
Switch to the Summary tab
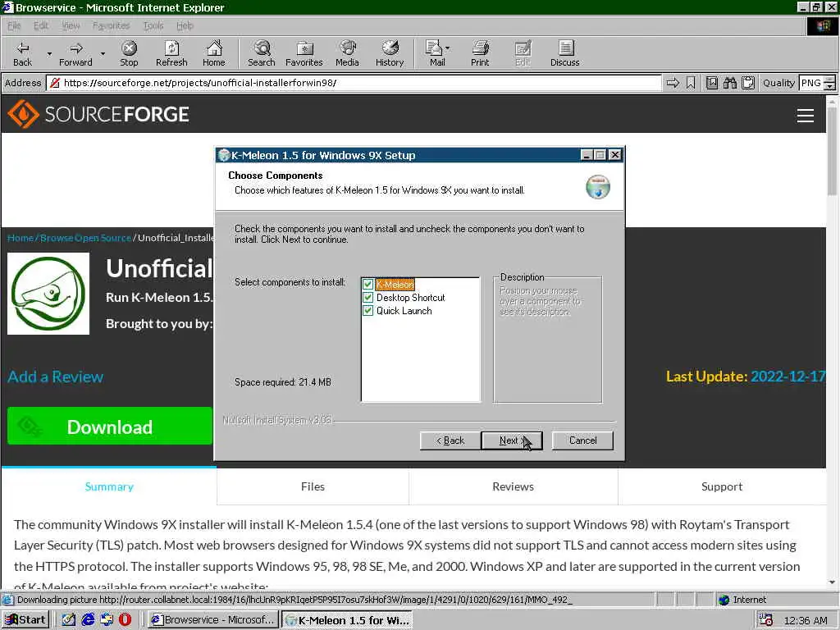coord(109,486)
